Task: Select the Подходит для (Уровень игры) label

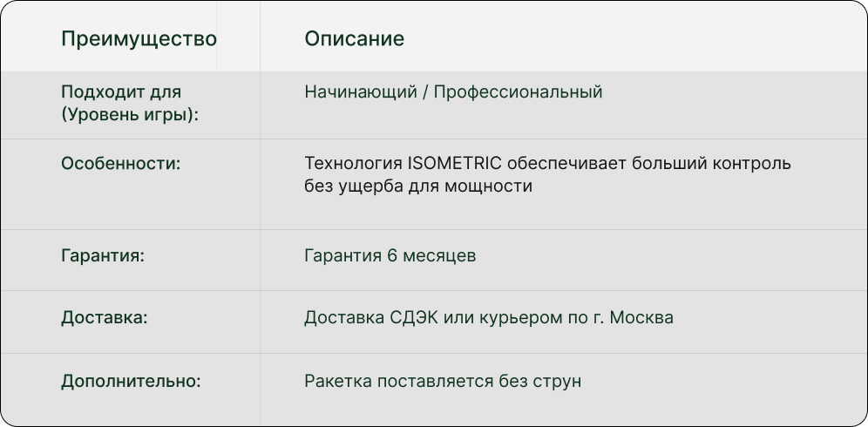Action: pyautogui.click(x=130, y=103)
